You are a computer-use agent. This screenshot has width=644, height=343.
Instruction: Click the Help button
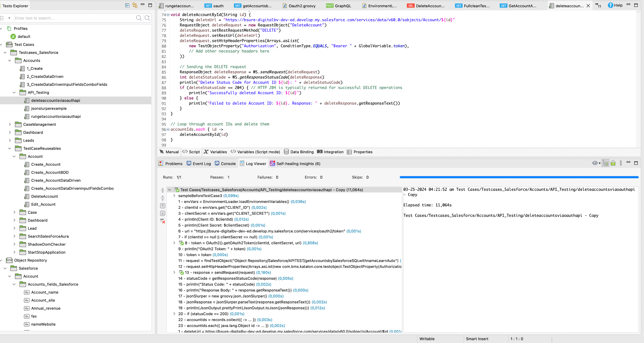tap(615, 5)
